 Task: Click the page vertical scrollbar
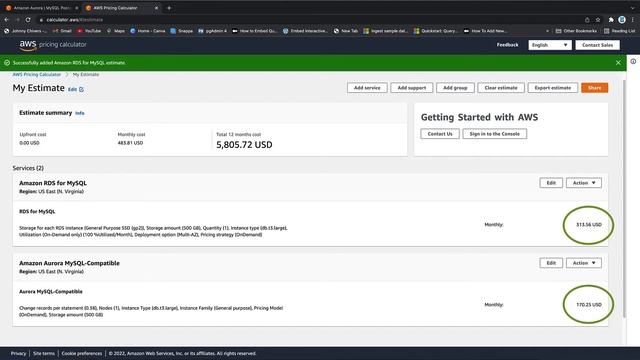(624, 199)
